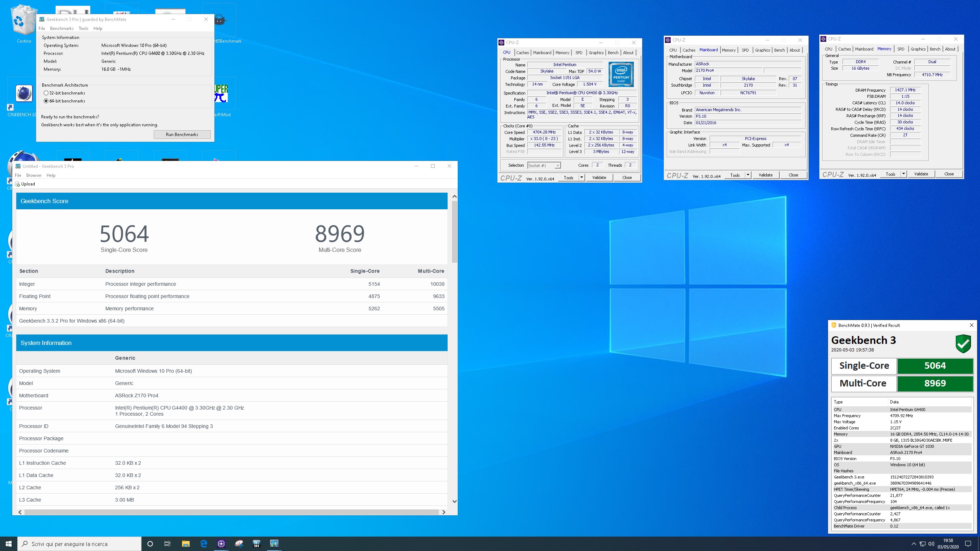Viewport: 980px width, 551px height.
Task: Switch to SPD tab in Memory CPU-Z window
Action: click(x=901, y=49)
